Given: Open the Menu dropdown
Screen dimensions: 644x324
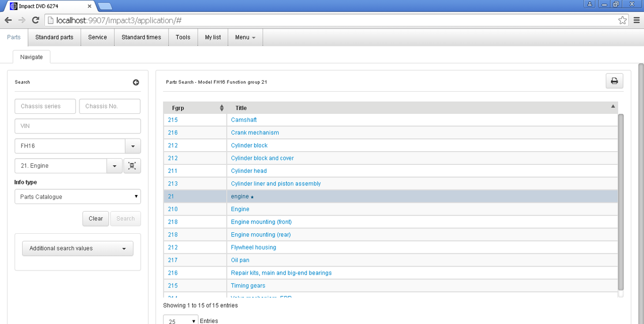Looking at the screenshot, I should point(245,37).
